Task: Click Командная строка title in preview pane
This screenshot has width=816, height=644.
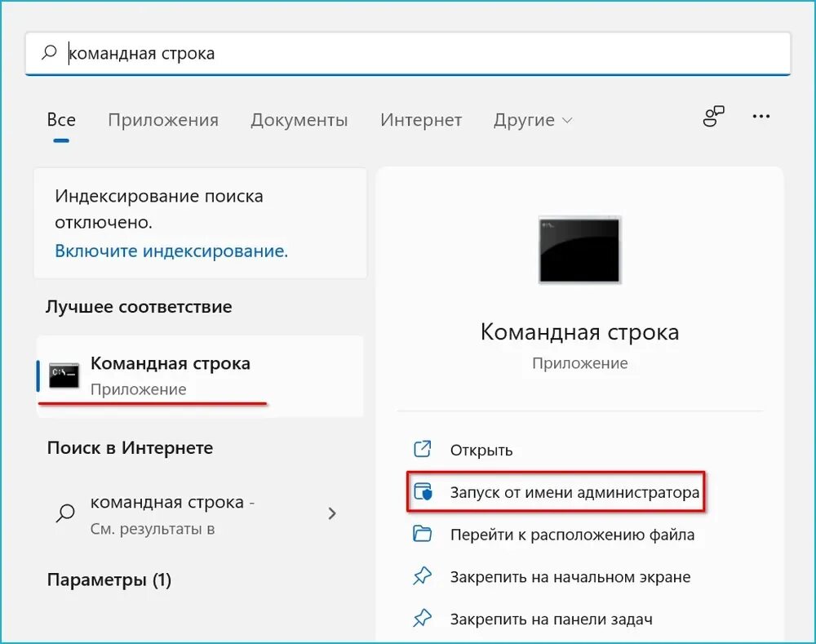Action: 579,331
